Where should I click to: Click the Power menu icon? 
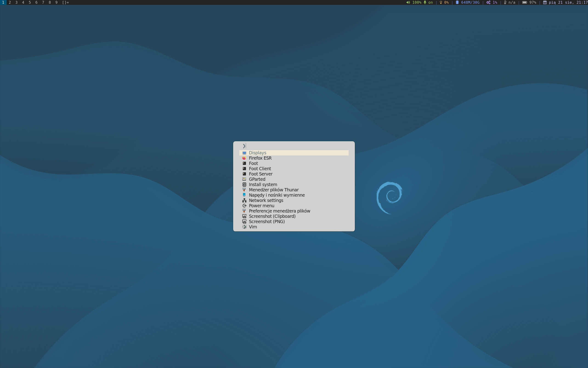click(244, 206)
